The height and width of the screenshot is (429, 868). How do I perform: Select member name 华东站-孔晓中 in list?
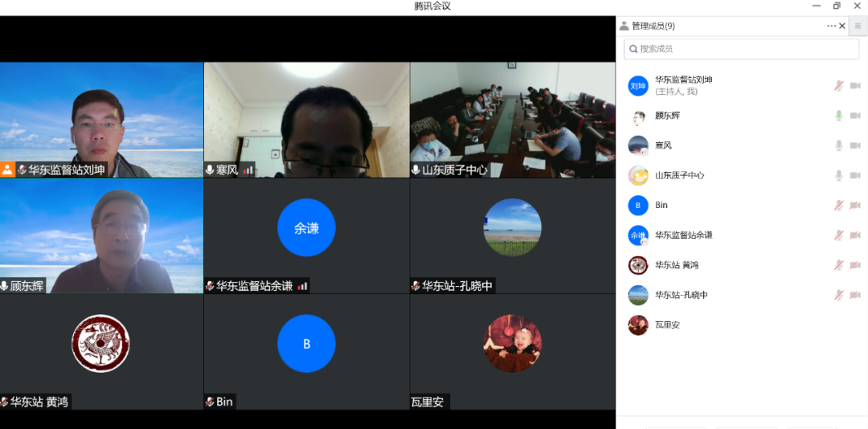(x=682, y=295)
